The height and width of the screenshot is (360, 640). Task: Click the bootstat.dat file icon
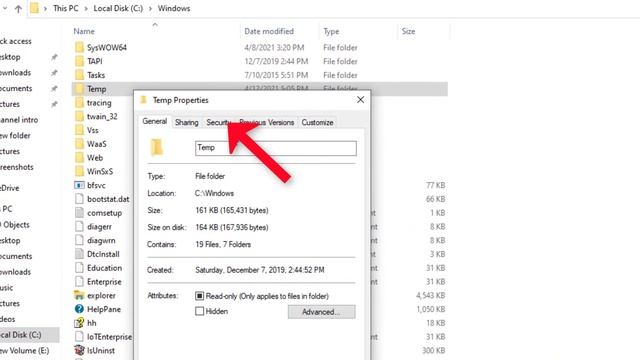tap(79, 199)
